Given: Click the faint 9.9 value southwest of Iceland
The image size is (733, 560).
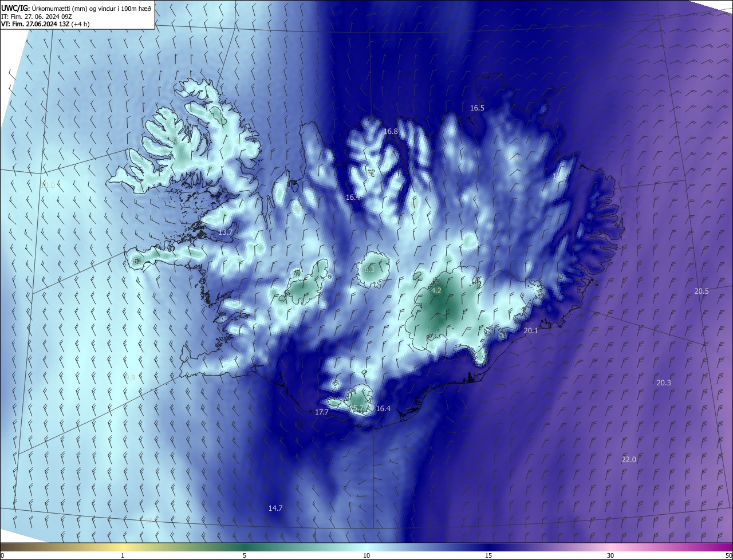Looking at the screenshot, I should pos(130,377).
